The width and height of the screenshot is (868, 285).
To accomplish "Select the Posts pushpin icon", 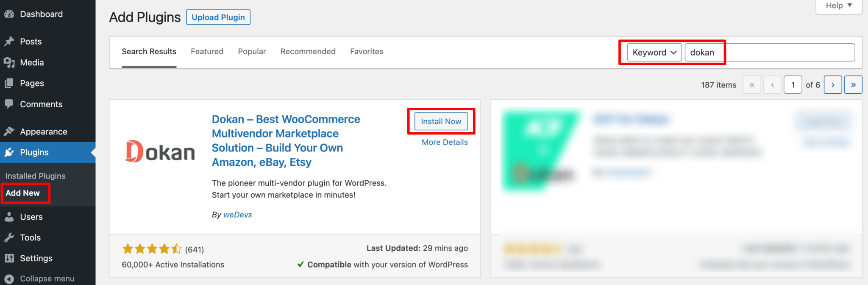I will pos(9,41).
